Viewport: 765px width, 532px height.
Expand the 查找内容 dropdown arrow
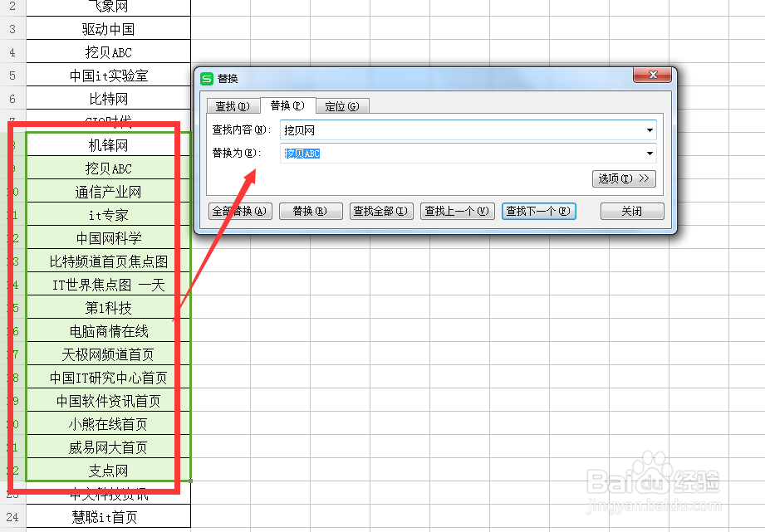[650, 130]
